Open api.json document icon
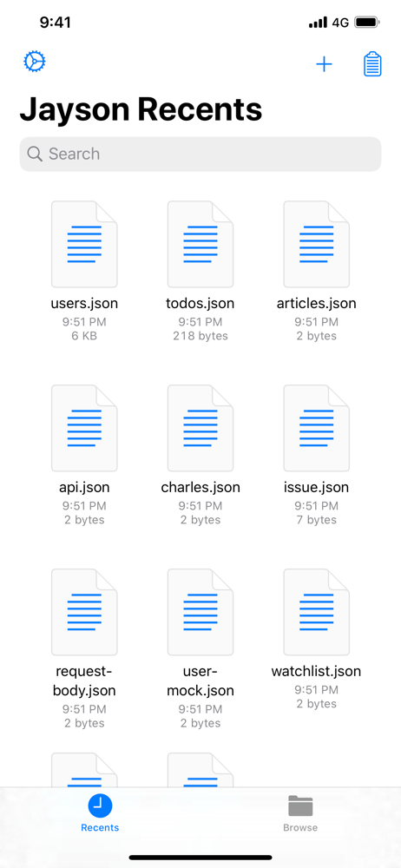Image resolution: width=401 pixels, height=868 pixels. [x=84, y=428]
